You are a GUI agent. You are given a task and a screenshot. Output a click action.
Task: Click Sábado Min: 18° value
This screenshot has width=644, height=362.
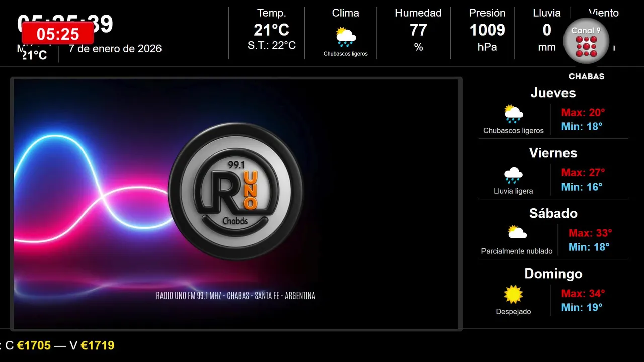[589, 247]
